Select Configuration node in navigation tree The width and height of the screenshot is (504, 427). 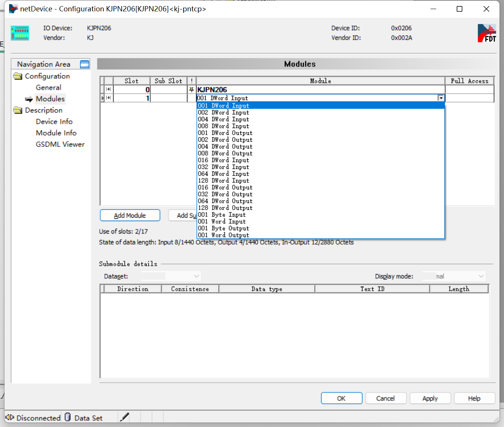tap(47, 76)
